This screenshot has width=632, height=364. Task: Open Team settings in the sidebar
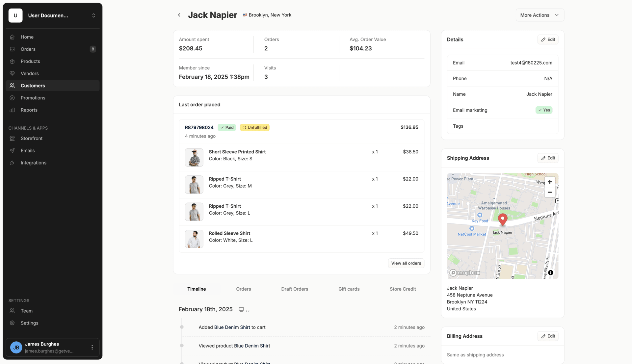tap(26, 311)
